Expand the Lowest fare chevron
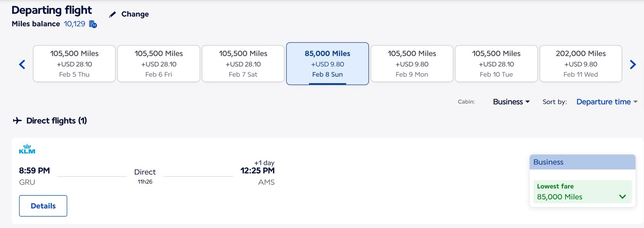Image resolution: width=644 pixels, height=228 pixels. coord(623,197)
